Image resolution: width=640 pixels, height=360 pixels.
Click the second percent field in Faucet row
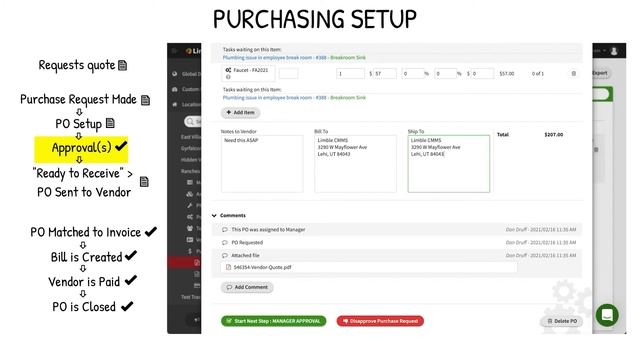(x=445, y=73)
